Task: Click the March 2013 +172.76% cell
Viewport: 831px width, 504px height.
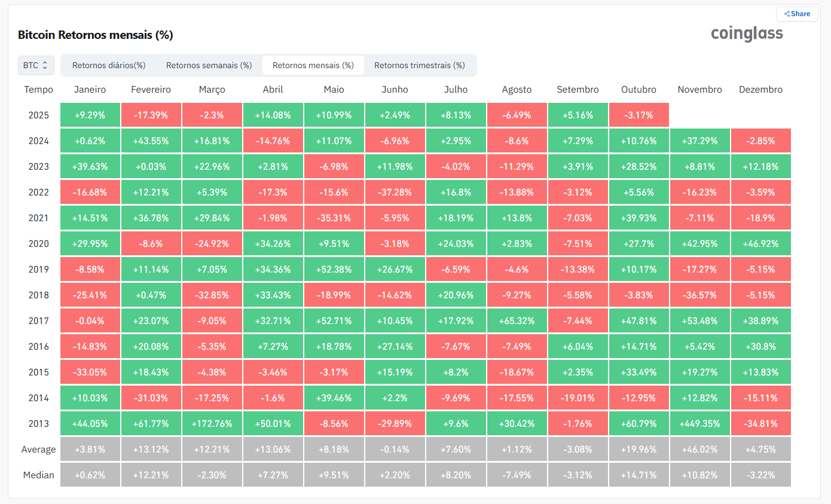Action: click(212, 424)
